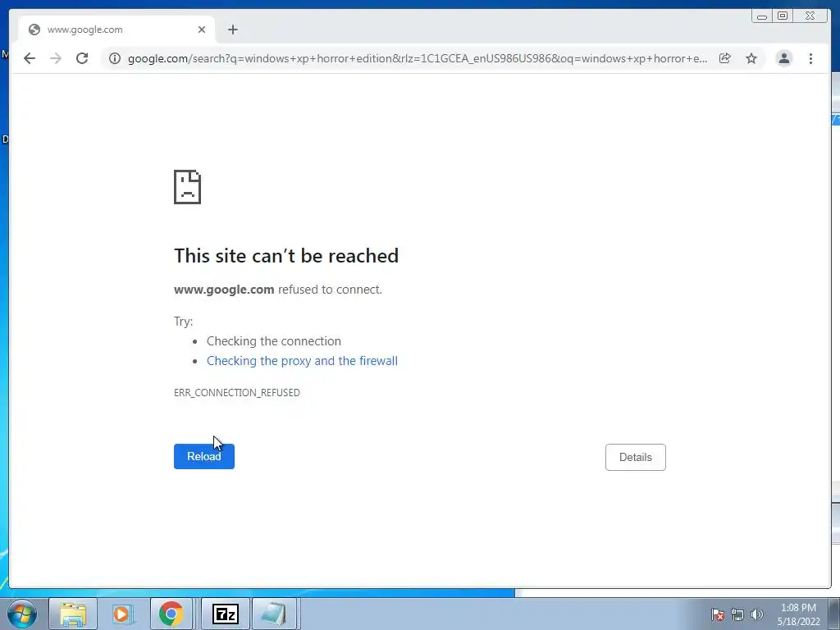Viewport: 840px width, 630px height.
Task: Click the ERR_CONNECTION_REFUSED error code
Action: pyautogui.click(x=237, y=393)
